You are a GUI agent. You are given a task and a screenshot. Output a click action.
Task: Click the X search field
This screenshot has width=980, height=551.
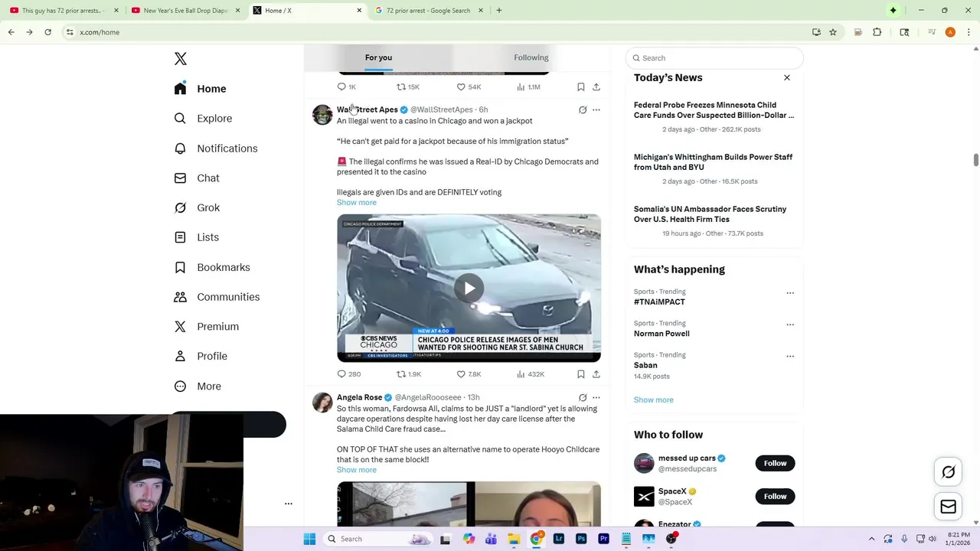pos(714,58)
